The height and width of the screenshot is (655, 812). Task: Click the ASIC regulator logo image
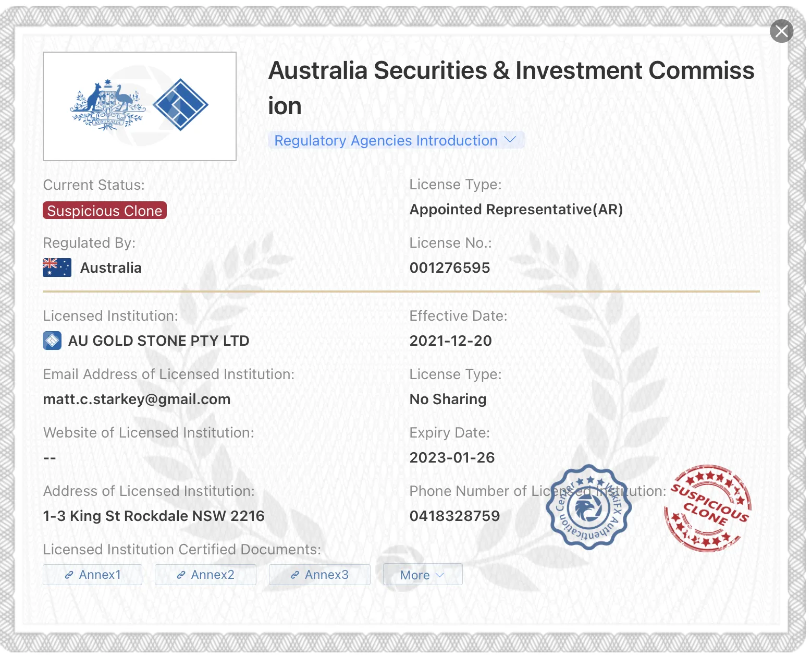(140, 106)
